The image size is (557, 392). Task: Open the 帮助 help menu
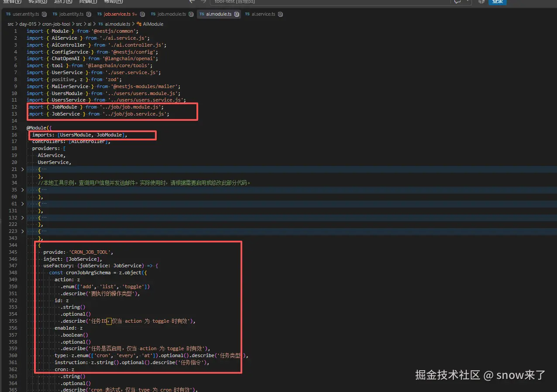pos(113,2)
